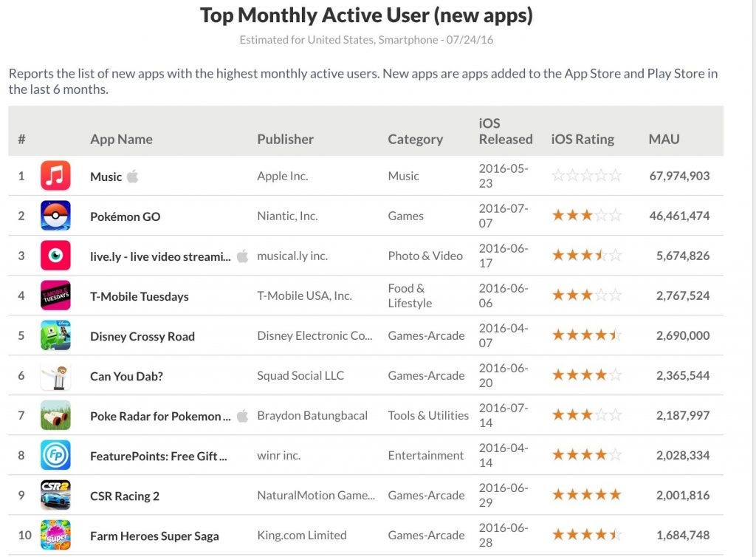The height and width of the screenshot is (557, 756).
Task: Sort by the iOS Rating column header
Action: coord(583,140)
